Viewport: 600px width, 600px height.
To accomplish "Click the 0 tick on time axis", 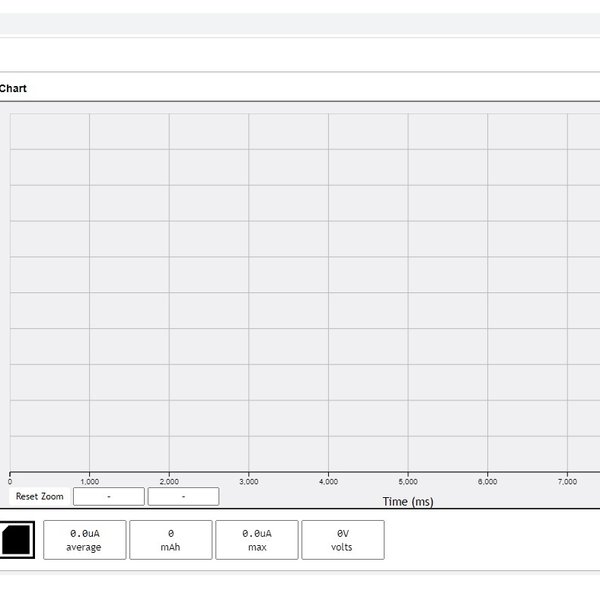I will coord(10,481).
